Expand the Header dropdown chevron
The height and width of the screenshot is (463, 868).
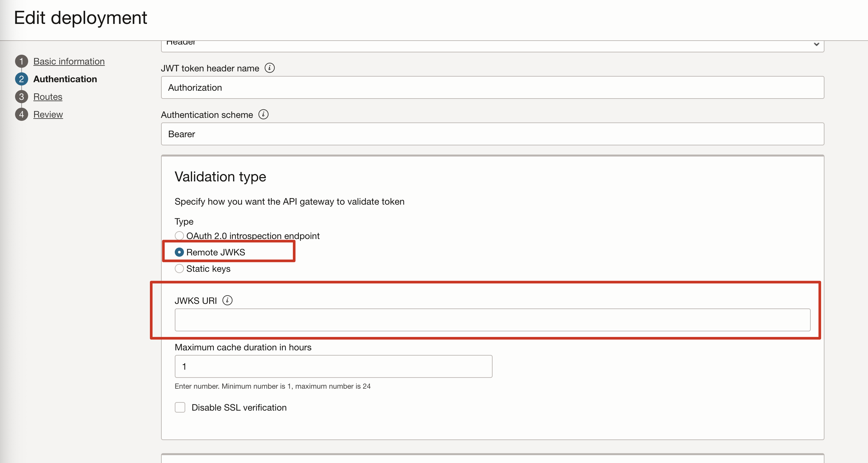[x=816, y=44]
